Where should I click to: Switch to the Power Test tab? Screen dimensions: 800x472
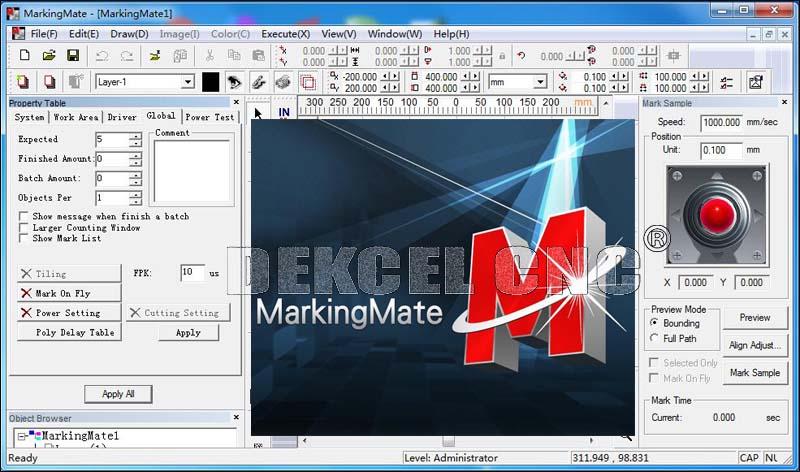tap(210, 117)
